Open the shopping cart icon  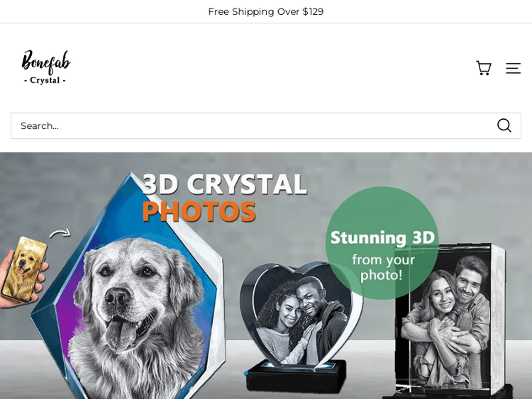point(484,68)
